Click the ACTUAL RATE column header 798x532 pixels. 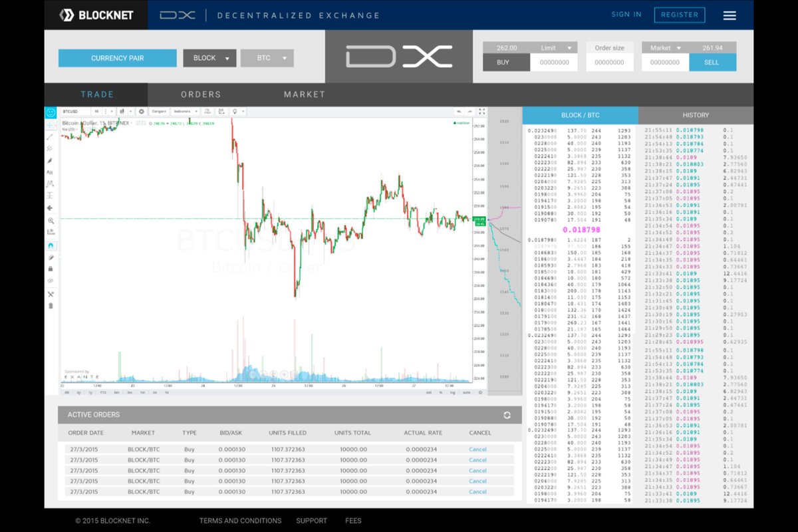424,433
